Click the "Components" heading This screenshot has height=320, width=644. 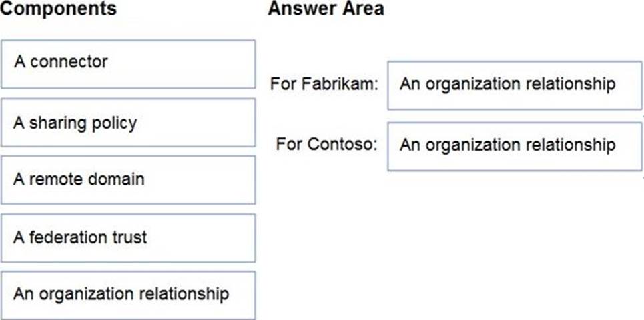coord(58,9)
